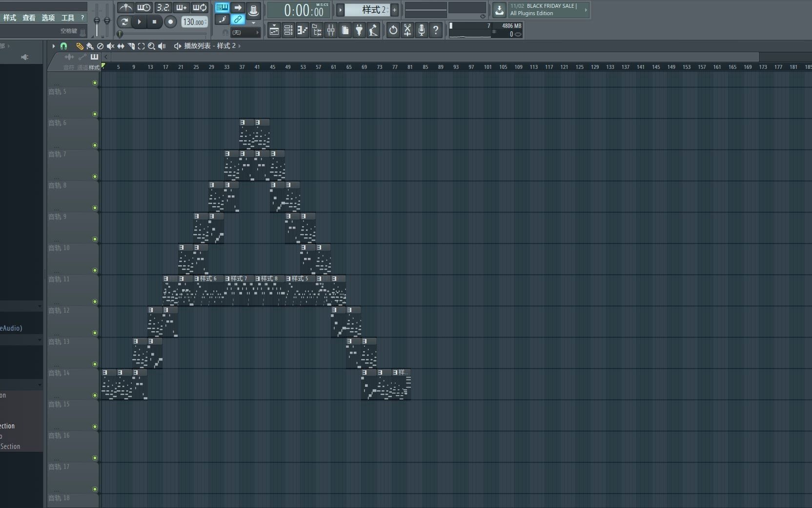Select the playlist slice tool
Viewport: 812px width, 508px height.
[131, 46]
